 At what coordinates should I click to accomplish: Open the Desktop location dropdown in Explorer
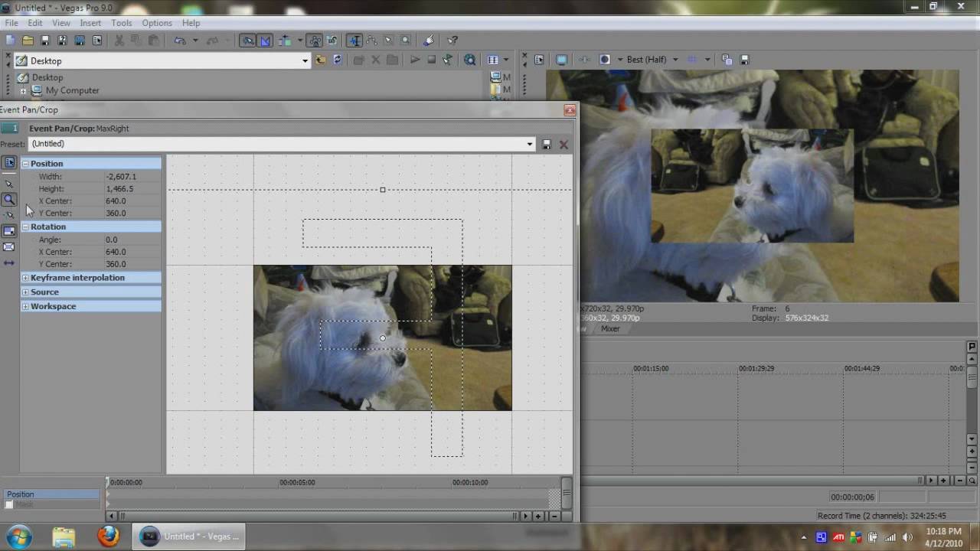[x=305, y=60]
